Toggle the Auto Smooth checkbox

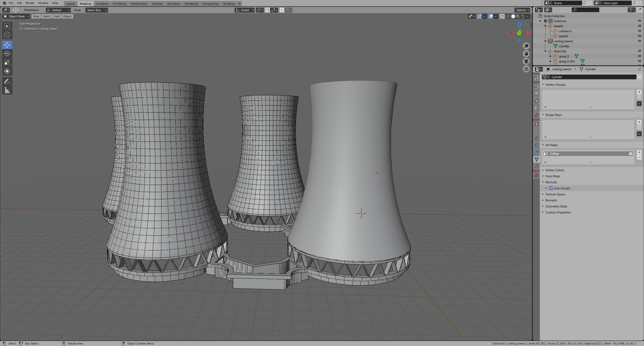tap(551, 188)
